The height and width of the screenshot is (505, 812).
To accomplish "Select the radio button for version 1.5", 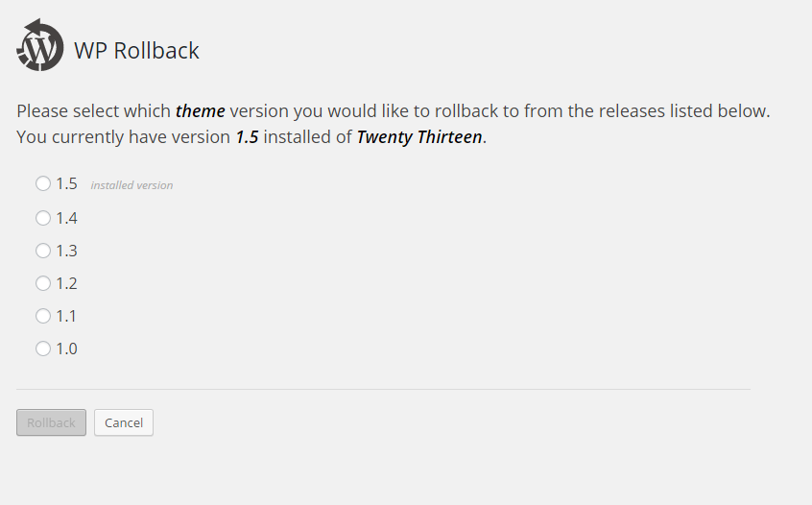I will coord(42,183).
